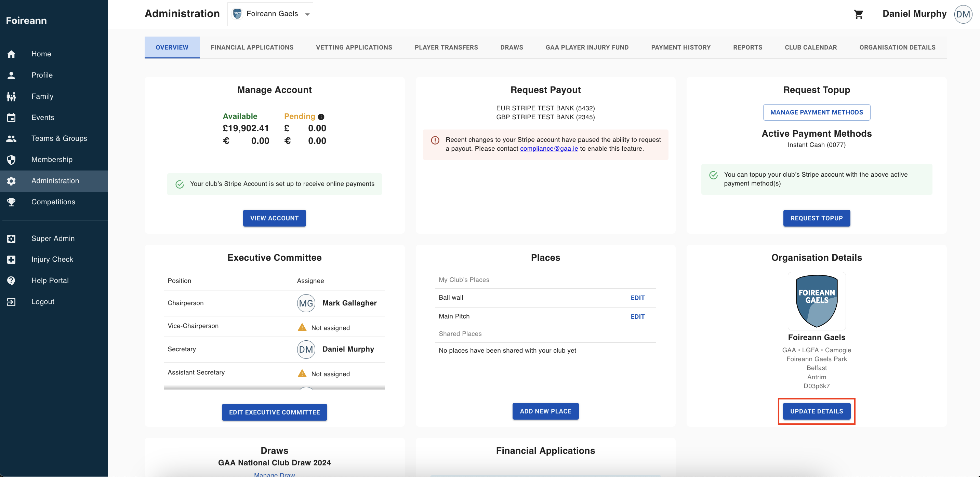Click the compliance@gaa.ie email link
The height and width of the screenshot is (477, 980).
[x=548, y=149]
